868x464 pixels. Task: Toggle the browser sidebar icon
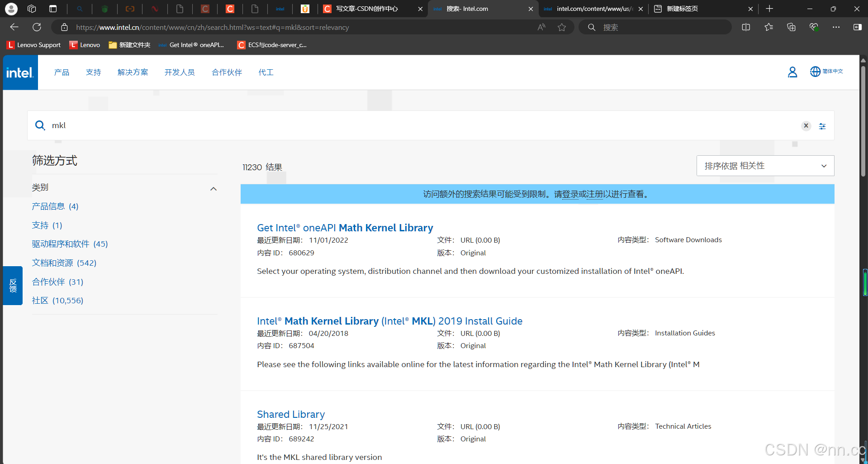[857, 27]
